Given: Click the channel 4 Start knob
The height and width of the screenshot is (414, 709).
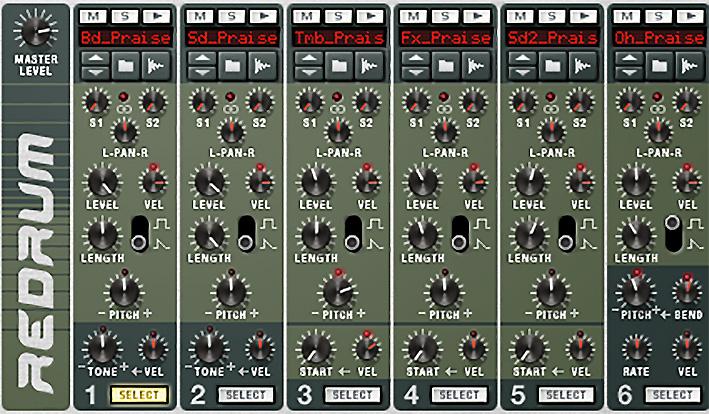Looking at the screenshot, I should coord(422,348).
